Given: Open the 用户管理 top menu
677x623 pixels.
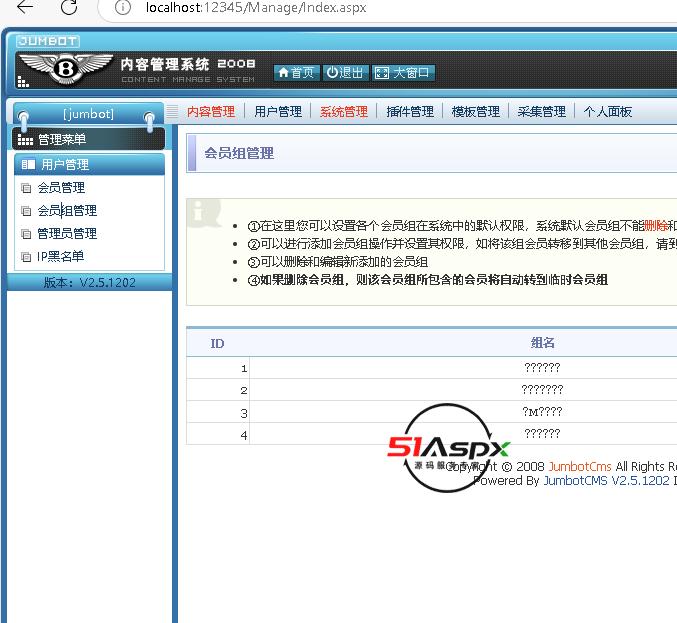Looking at the screenshot, I should [278, 112].
